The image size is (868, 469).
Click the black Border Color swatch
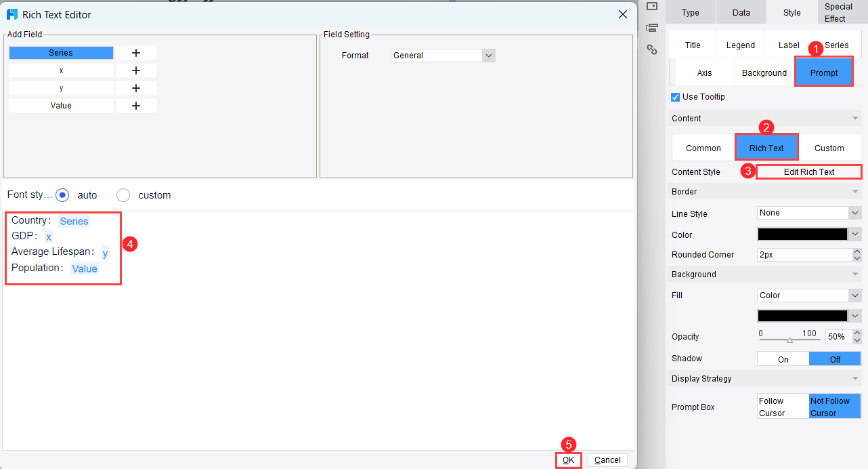pos(802,234)
